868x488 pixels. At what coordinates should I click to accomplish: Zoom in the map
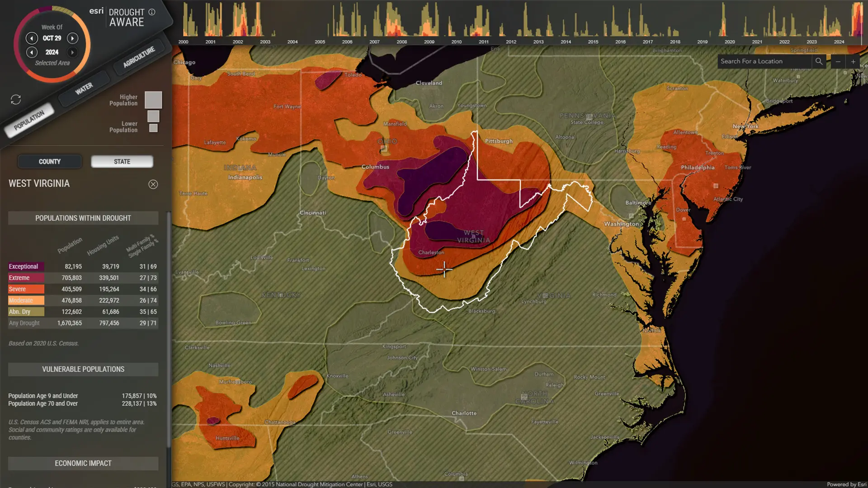click(x=853, y=61)
